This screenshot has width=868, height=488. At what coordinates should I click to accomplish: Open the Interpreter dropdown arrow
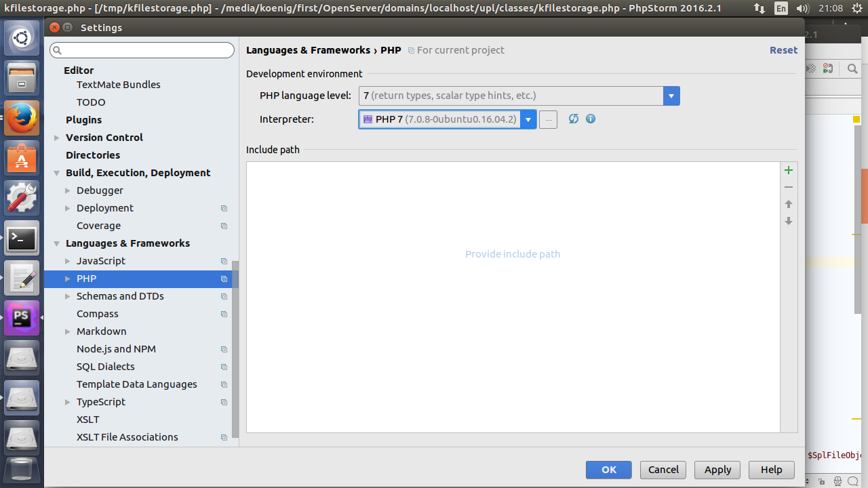[528, 119]
